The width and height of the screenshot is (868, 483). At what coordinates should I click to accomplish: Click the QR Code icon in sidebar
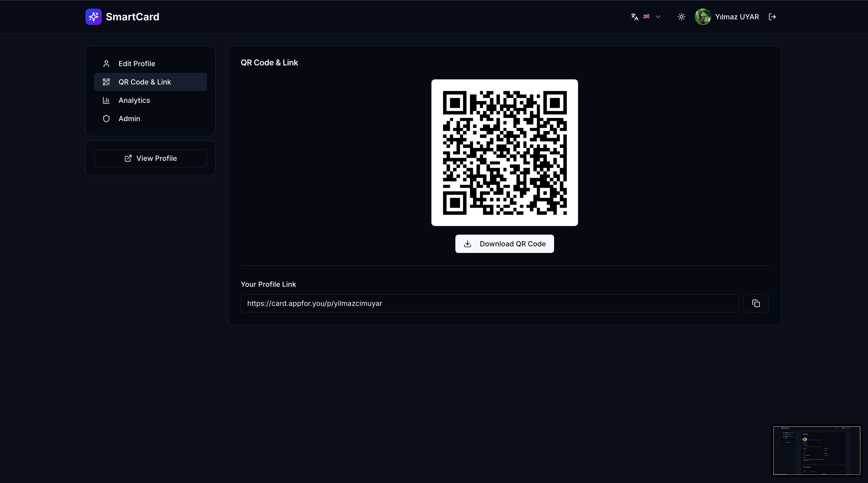[107, 82]
